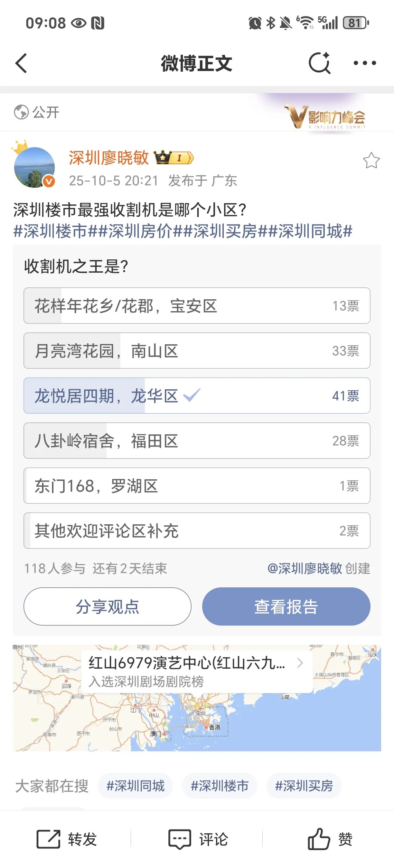Select poll option 月亮湾花园，南山区
394x868 pixels.
[197, 351]
